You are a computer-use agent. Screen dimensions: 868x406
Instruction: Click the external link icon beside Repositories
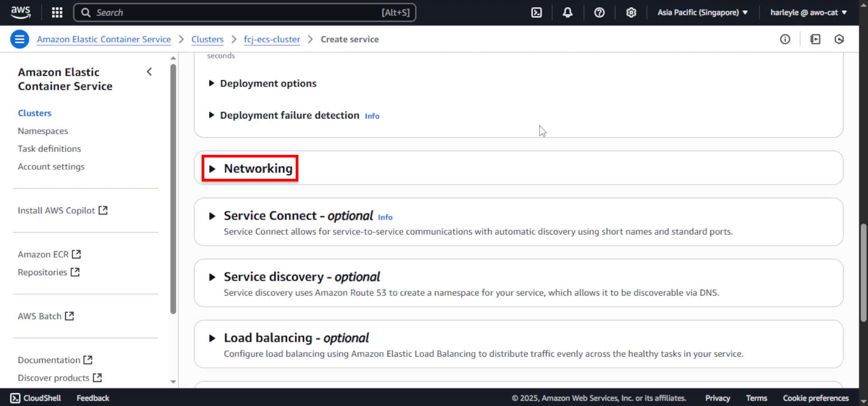(x=75, y=272)
